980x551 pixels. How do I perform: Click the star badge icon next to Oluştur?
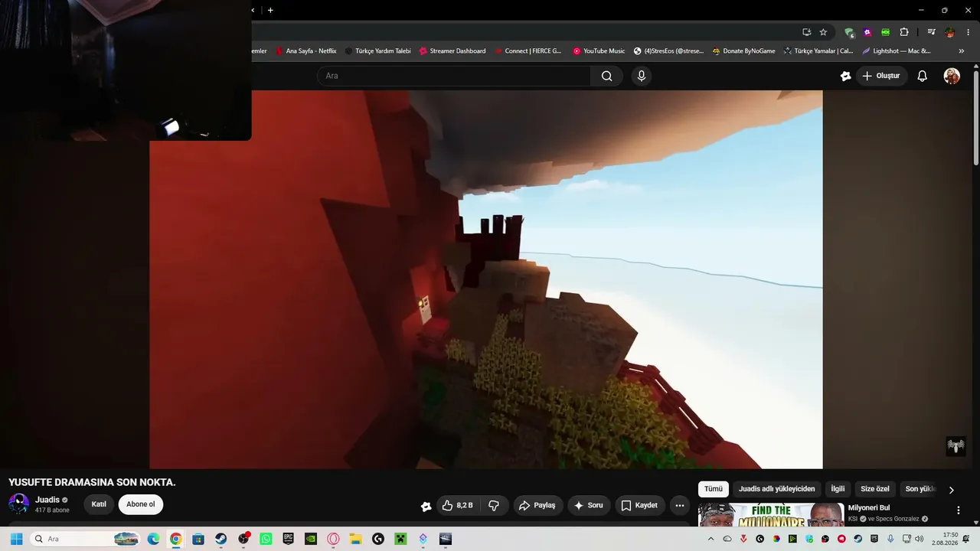[845, 76]
